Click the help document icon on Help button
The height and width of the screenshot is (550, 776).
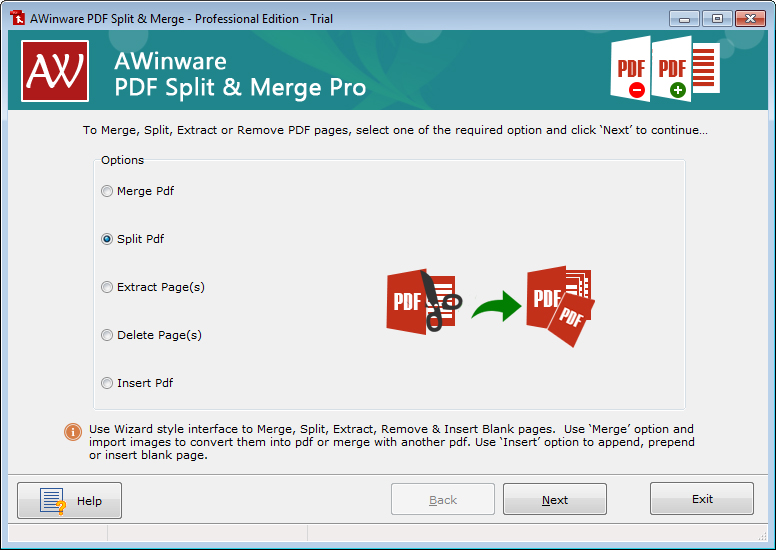52,501
